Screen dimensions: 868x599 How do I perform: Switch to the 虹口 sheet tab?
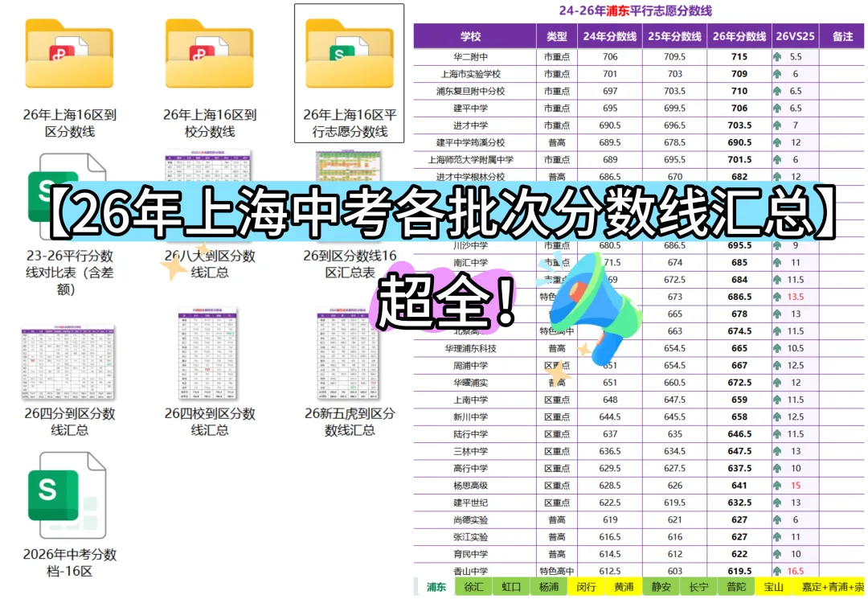tap(511, 587)
